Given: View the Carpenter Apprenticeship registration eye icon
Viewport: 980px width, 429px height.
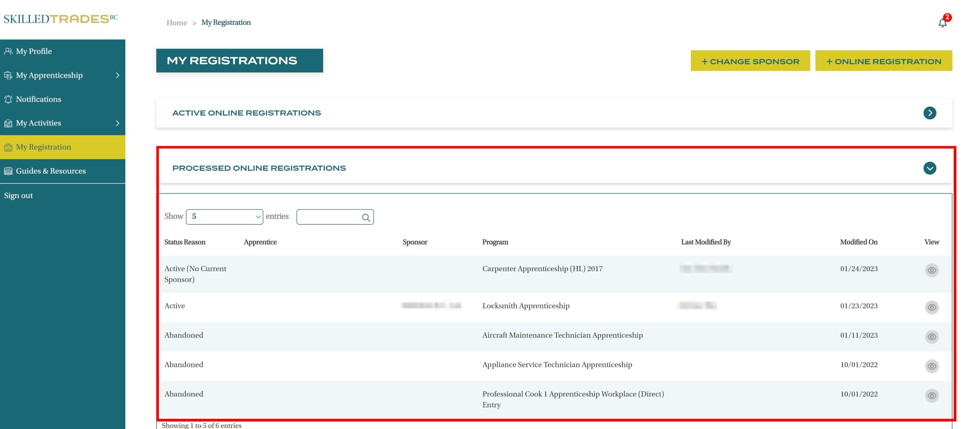Looking at the screenshot, I should (x=931, y=270).
